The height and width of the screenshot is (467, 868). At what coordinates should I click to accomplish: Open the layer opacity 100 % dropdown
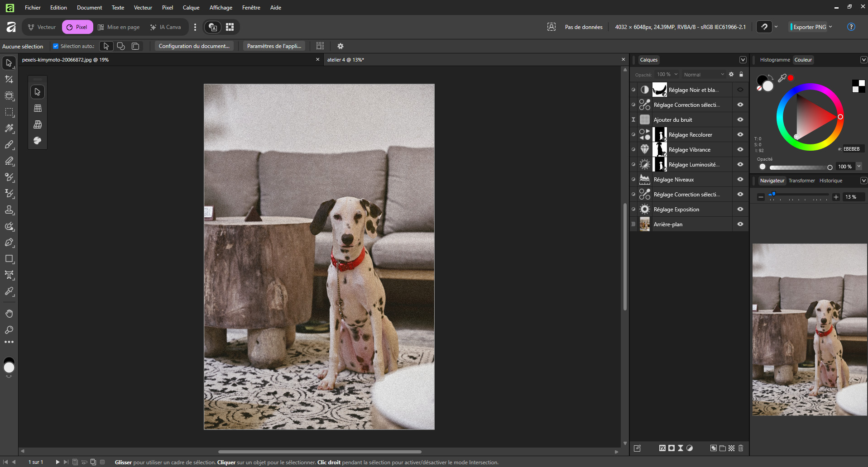point(667,75)
